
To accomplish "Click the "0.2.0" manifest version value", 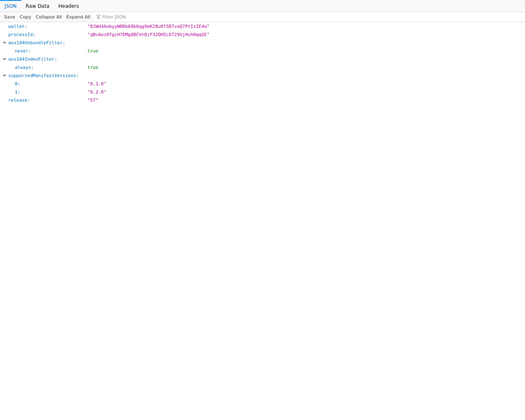I will [97, 92].
